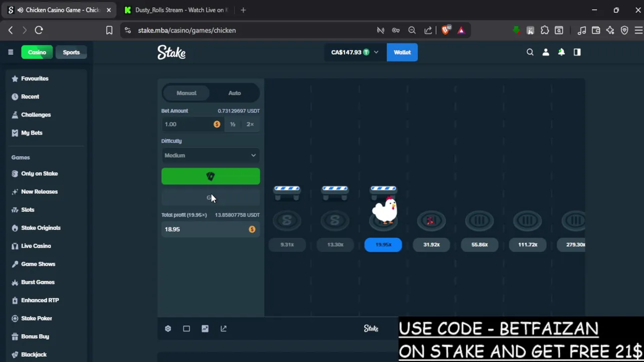The image size is (644, 362).
Task: Select the Casino tab
Action: pyautogui.click(x=37, y=52)
